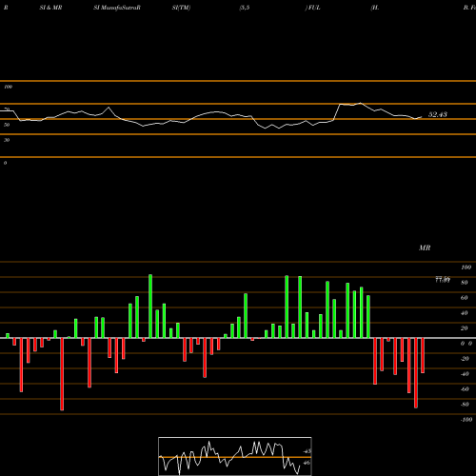Click the 'MR' panel title
This screenshot has width=476, height=476.
tap(425, 248)
